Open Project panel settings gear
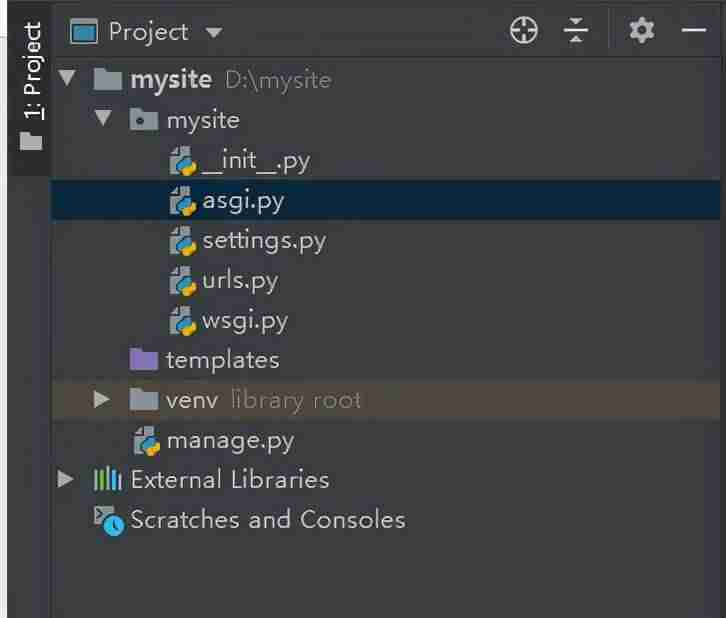Viewport: 726px width, 618px height. [642, 31]
